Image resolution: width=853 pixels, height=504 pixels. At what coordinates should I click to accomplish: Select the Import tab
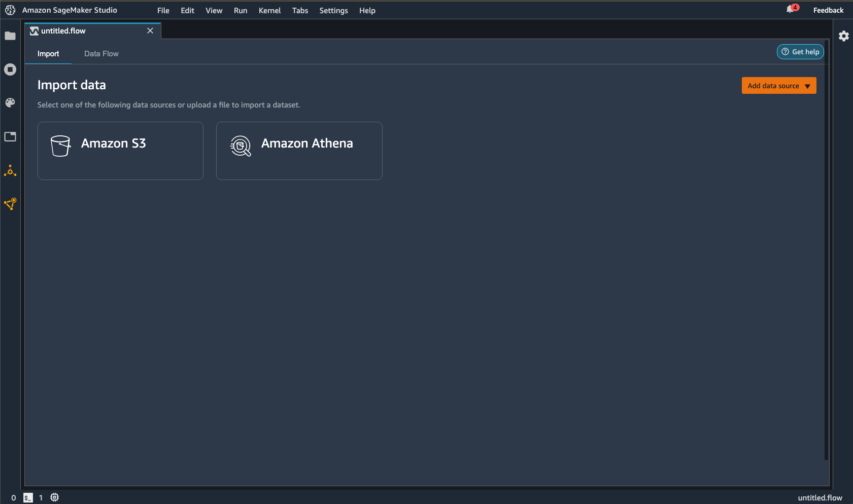point(48,53)
